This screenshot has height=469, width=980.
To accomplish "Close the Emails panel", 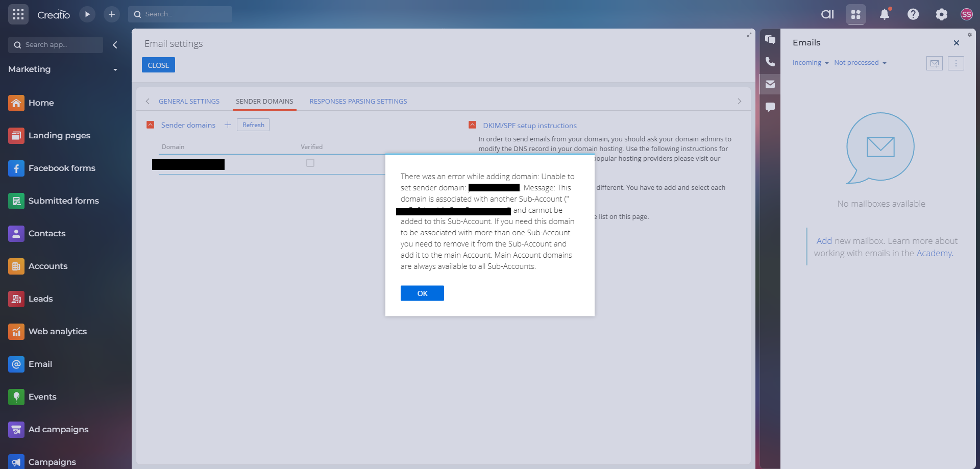I will [x=957, y=43].
